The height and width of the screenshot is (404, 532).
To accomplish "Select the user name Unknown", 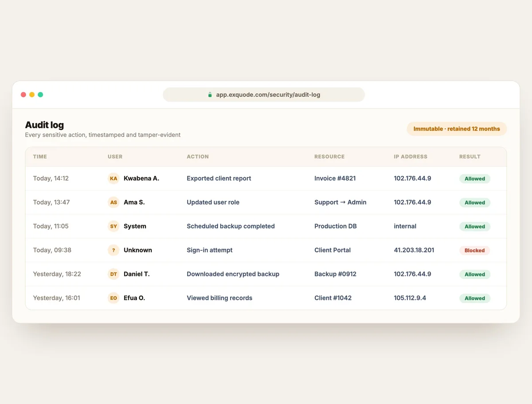I will click(x=138, y=250).
